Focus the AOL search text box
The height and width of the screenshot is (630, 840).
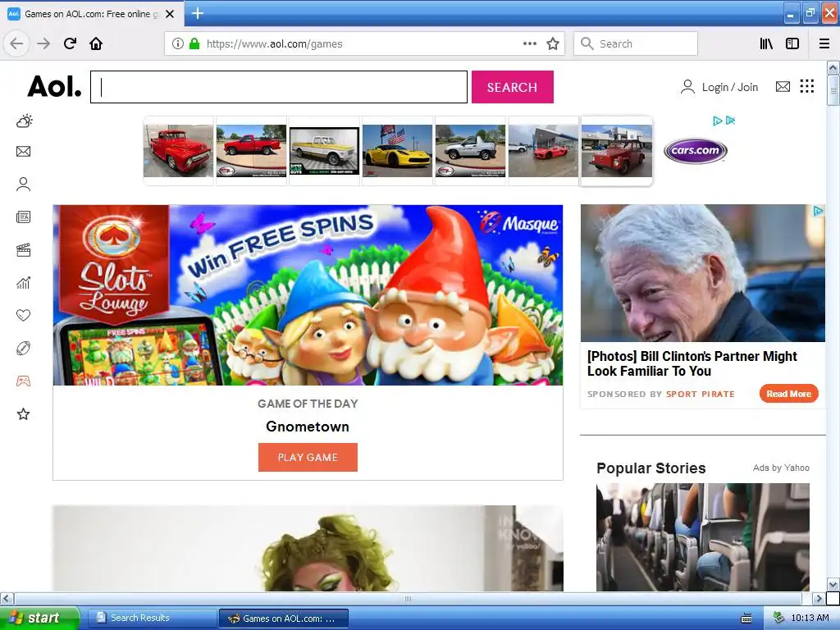click(x=279, y=87)
